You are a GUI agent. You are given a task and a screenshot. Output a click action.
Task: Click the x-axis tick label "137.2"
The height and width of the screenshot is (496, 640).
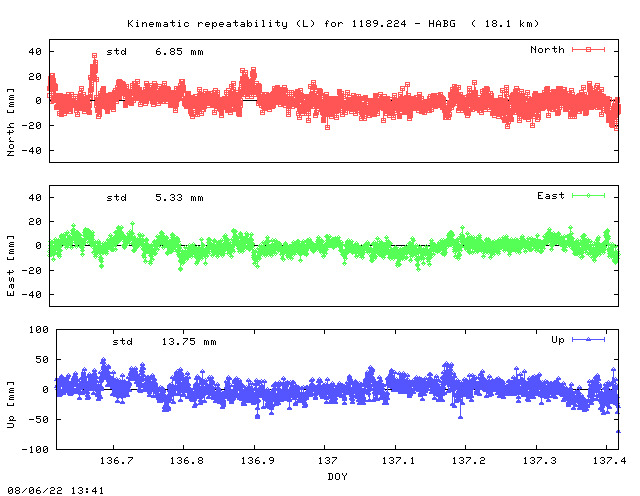point(469,460)
